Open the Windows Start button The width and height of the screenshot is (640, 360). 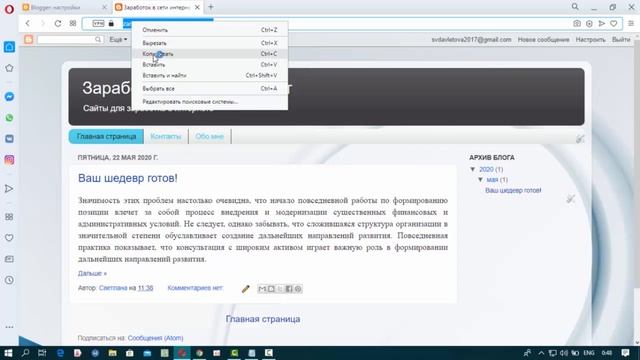pyautogui.click(x=8, y=353)
